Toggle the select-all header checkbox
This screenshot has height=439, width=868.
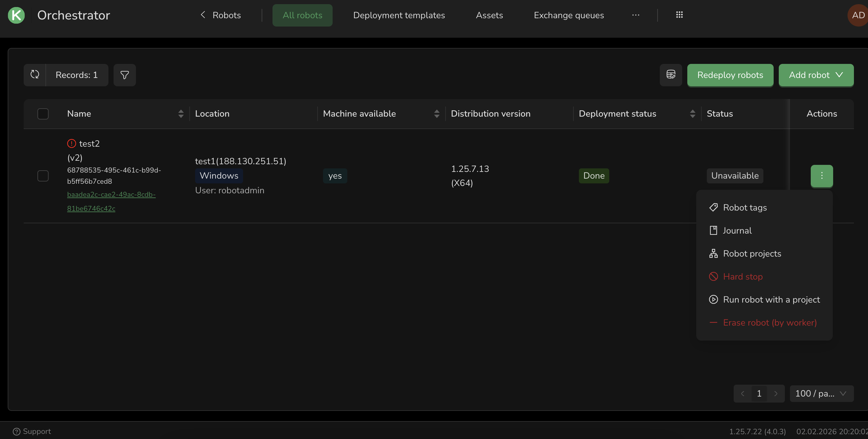click(43, 114)
